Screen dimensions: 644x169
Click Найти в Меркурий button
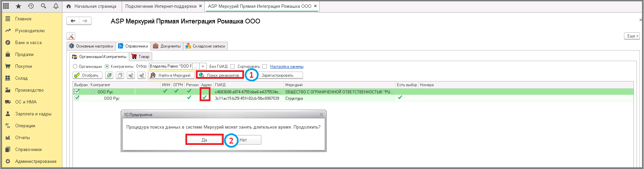tap(172, 75)
